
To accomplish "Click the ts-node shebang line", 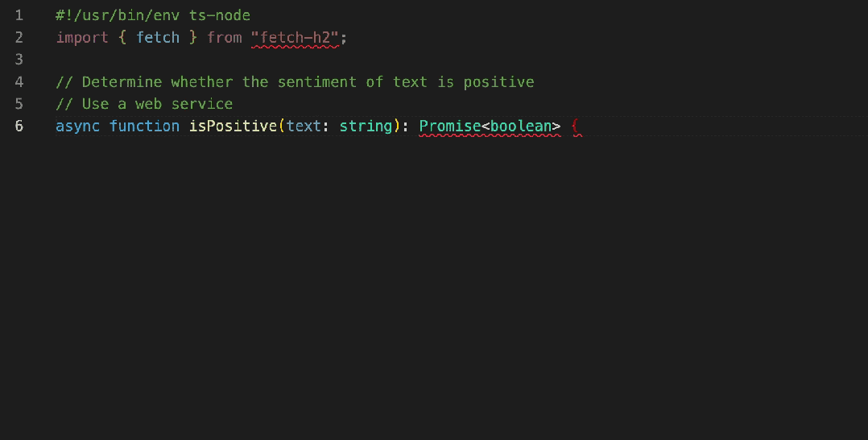I will tap(153, 15).
